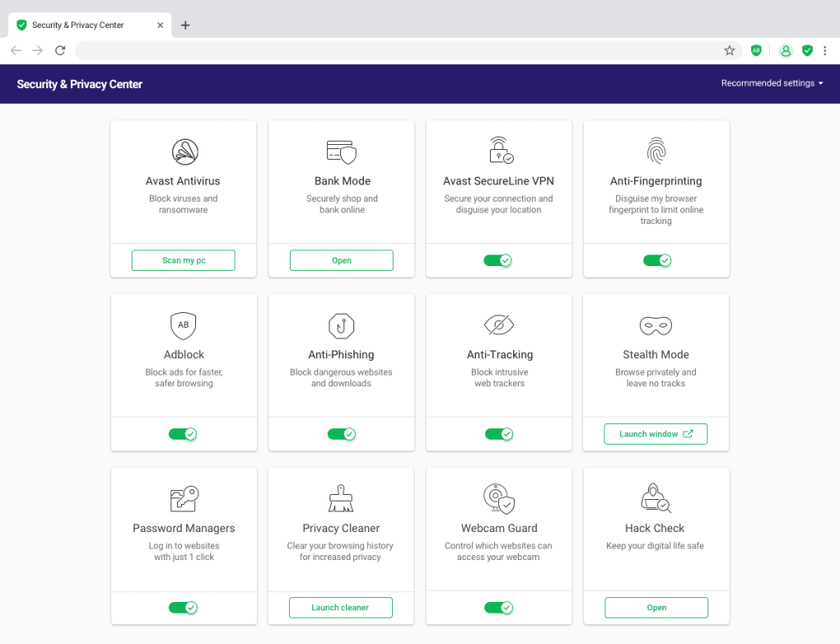
Task: Click the Adblock title text
Action: pos(184,355)
